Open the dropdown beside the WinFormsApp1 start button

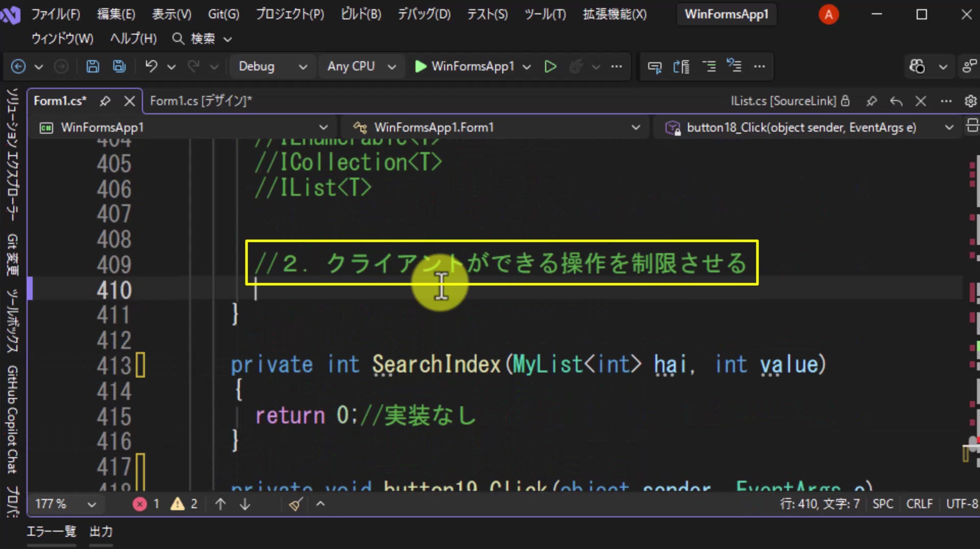coord(527,67)
